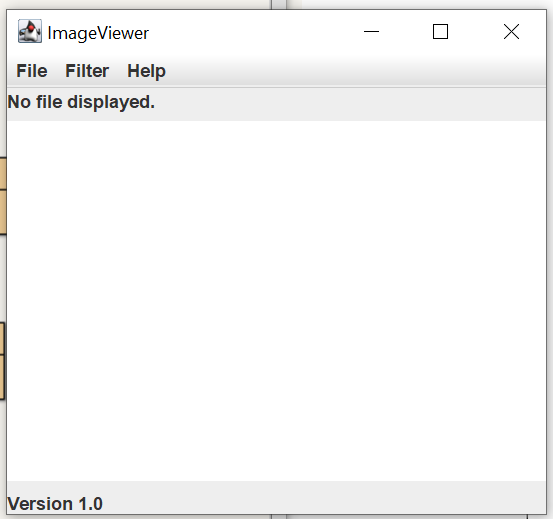
Task: Click the 'No file displayed.' label
Action: [x=81, y=102]
